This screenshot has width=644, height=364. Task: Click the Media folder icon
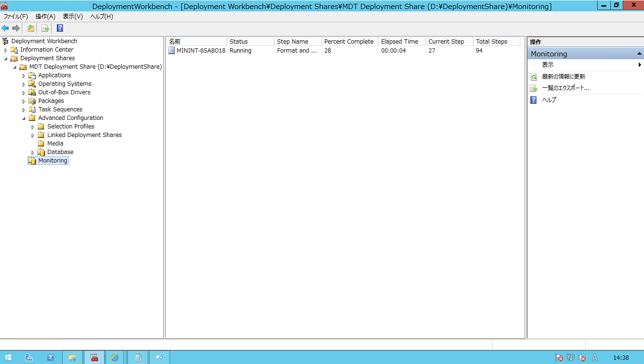coord(41,144)
